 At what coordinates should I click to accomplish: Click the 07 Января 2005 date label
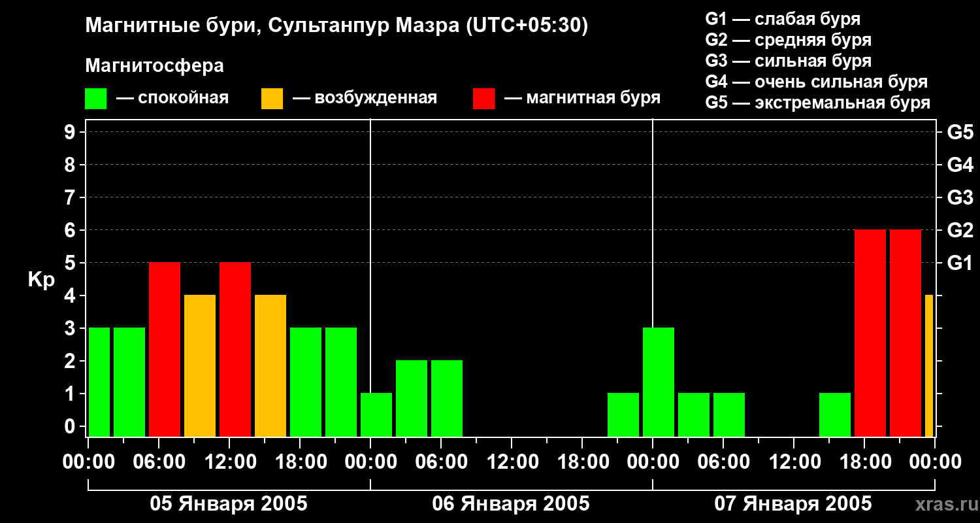[793, 504]
